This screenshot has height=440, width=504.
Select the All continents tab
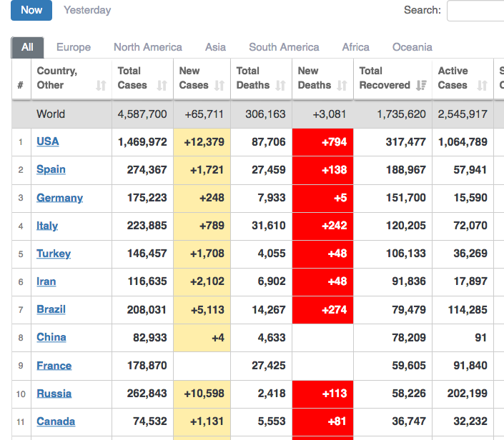click(28, 48)
